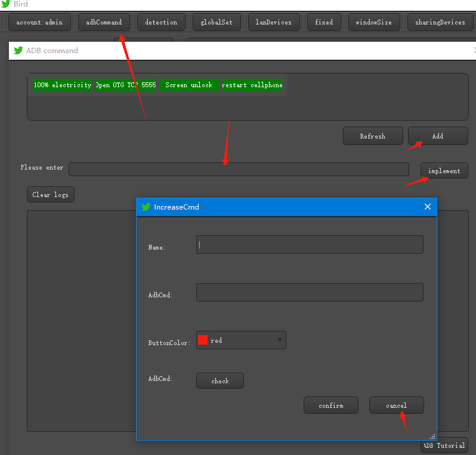Click the resize grip of IncreaseCmd dialog
The height and width of the screenshot is (455, 476).
433,436
